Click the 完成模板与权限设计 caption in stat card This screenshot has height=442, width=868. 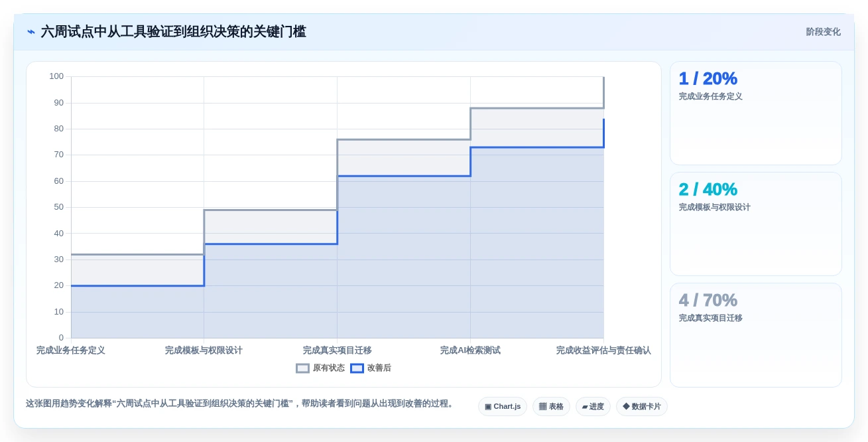click(x=714, y=207)
